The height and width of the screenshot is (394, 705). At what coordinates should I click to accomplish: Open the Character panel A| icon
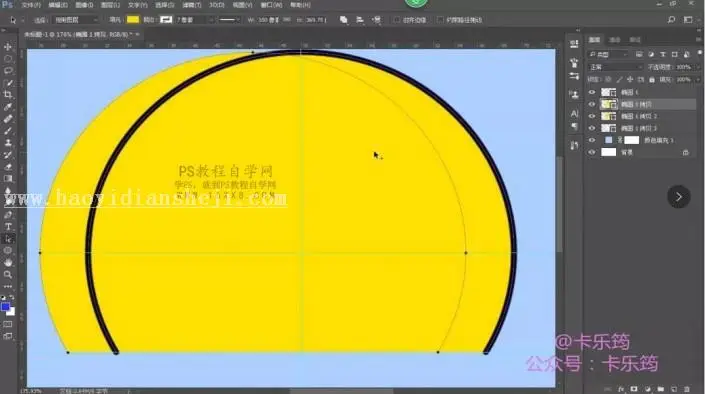(574, 113)
